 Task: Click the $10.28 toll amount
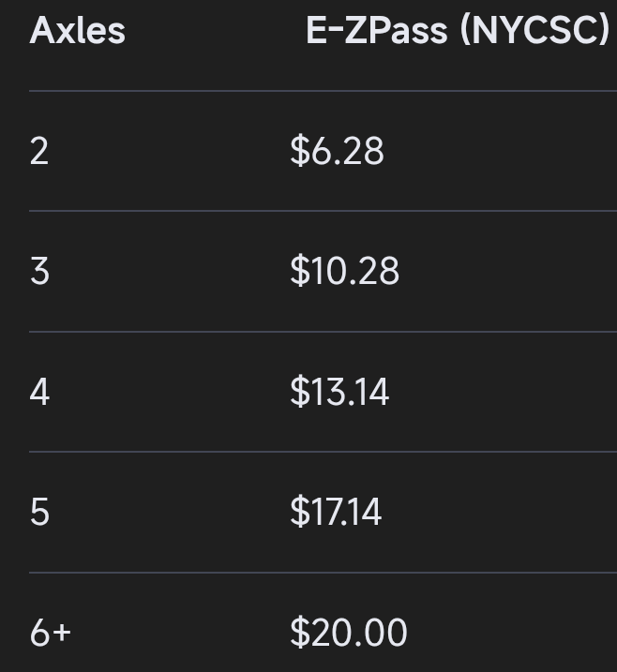pos(344,271)
